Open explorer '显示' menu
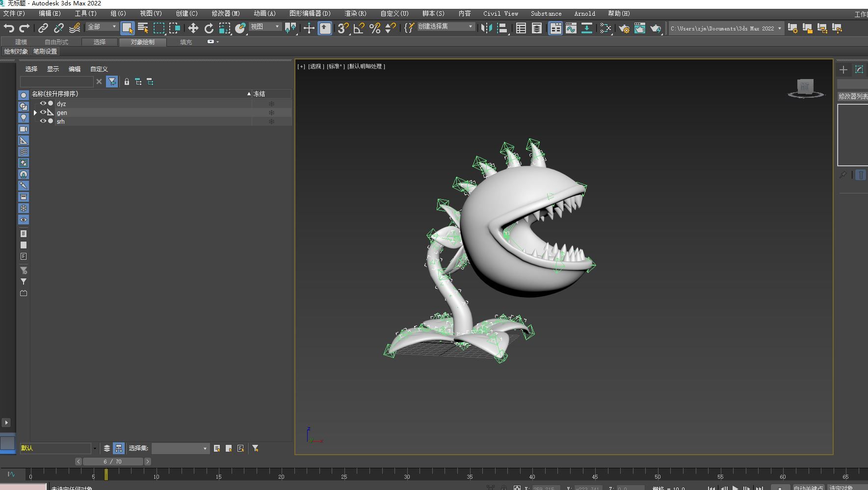Viewport: 868px width, 490px height. pos(53,69)
